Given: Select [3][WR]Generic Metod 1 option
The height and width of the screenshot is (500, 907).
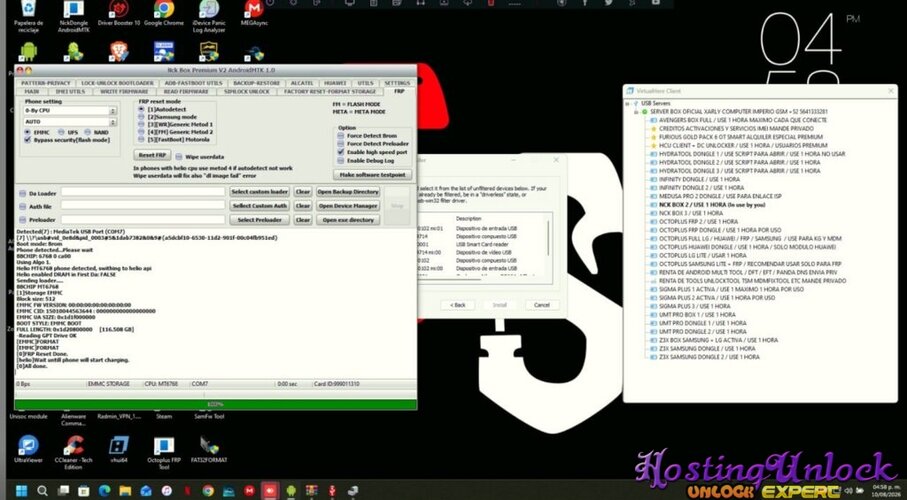Looking at the screenshot, I should 141,124.
